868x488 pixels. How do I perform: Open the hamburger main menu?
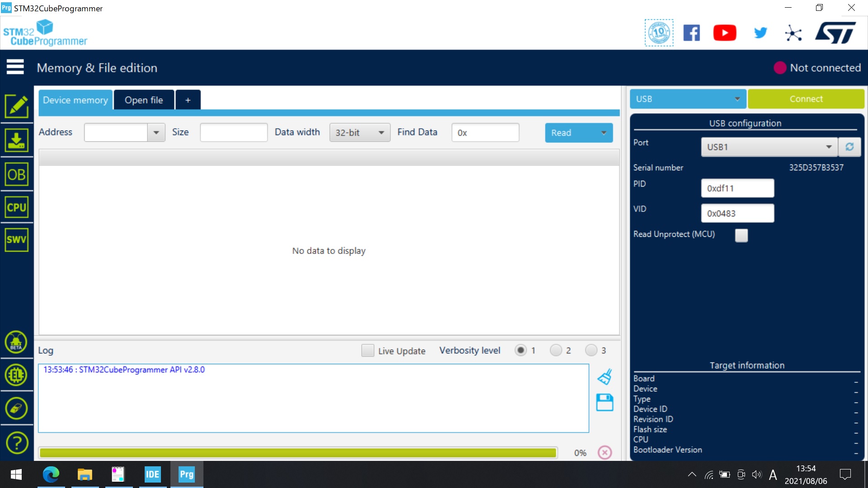(15, 67)
